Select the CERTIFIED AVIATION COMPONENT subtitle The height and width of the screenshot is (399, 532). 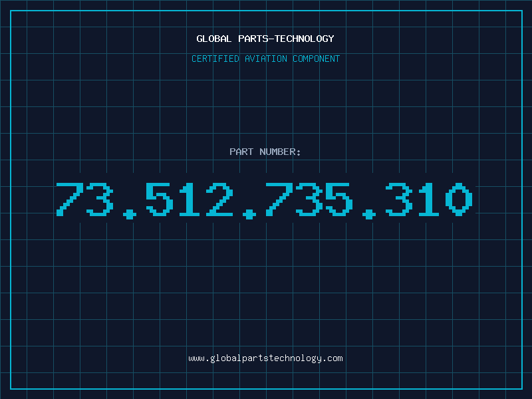point(265,59)
